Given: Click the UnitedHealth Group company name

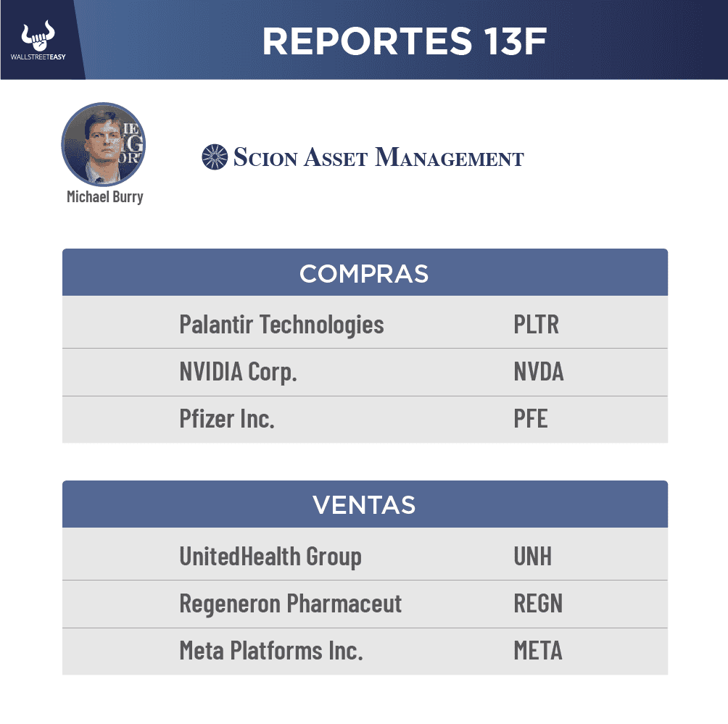Looking at the screenshot, I should (270, 556).
